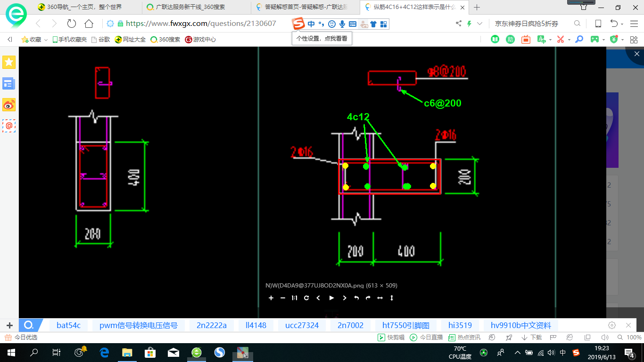
Task: Open 快剪辑 in status bar
Action: pyautogui.click(x=391, y=337)
